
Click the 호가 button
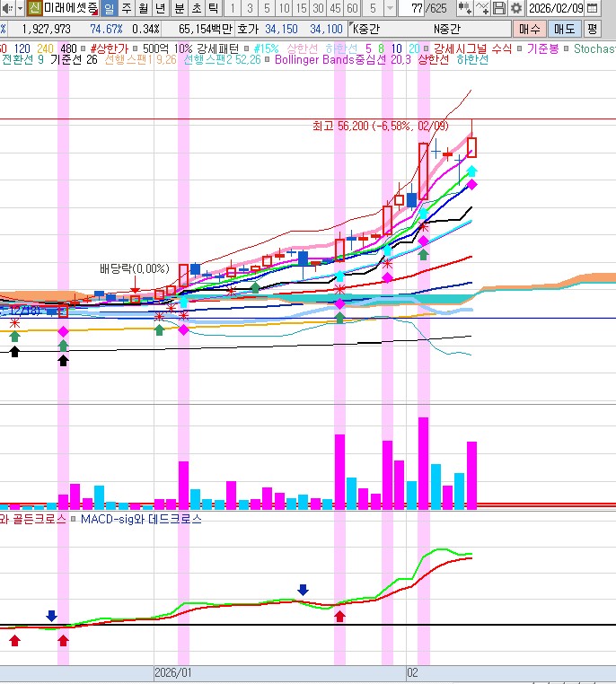tap(248, 30)
